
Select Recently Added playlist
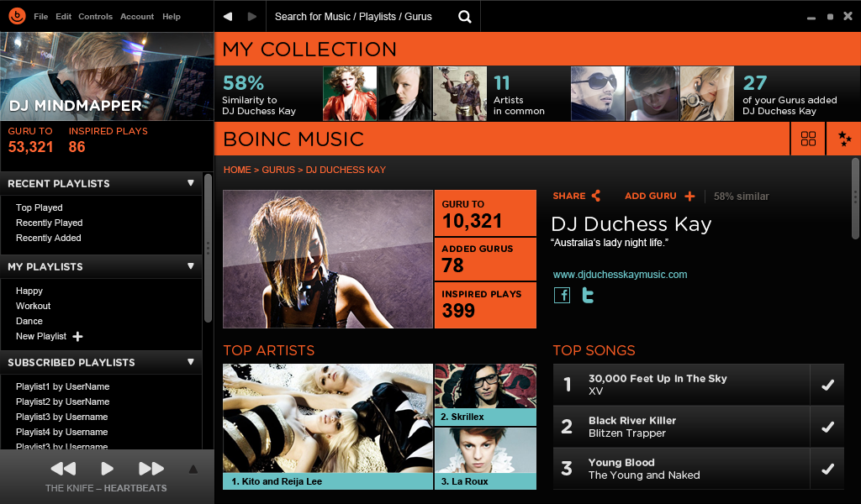(x=48, y=238)
